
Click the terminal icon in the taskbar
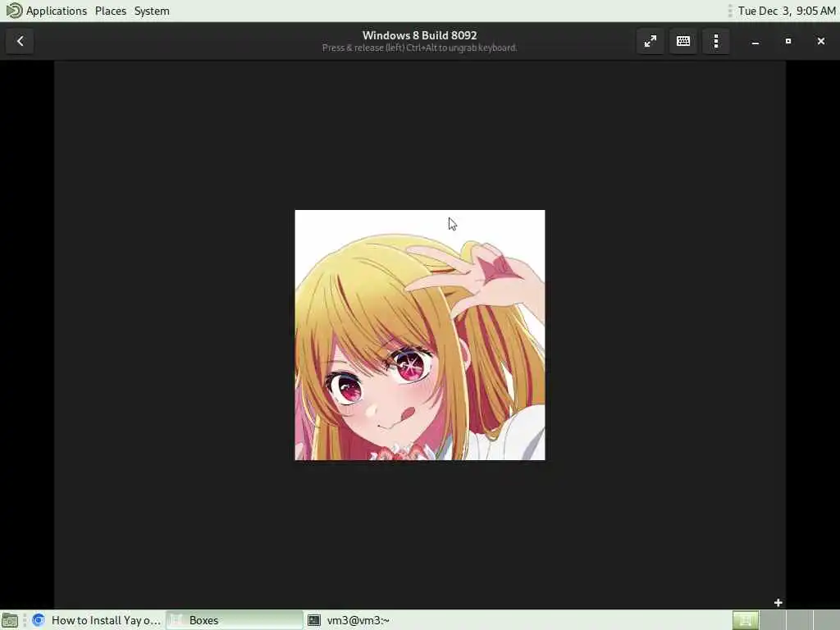[314, 620]
